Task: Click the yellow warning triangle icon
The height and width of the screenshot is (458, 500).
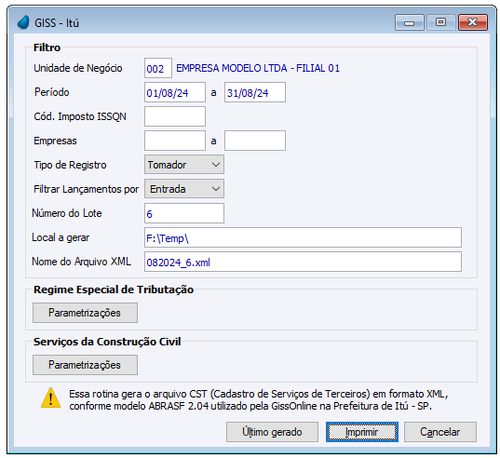Action: tap(50, 398)
